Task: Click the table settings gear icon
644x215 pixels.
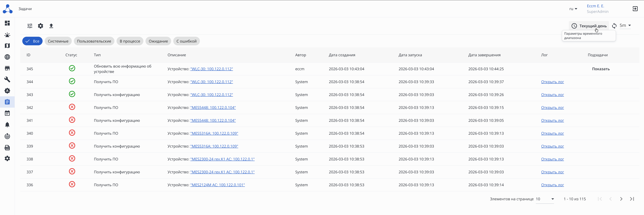Action: pos(41,26)
